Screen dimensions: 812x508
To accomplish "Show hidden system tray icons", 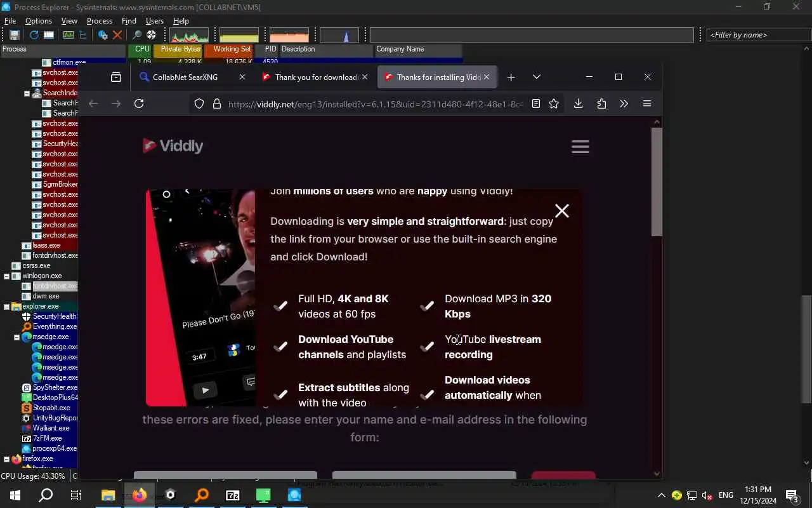I will (661, 495).
